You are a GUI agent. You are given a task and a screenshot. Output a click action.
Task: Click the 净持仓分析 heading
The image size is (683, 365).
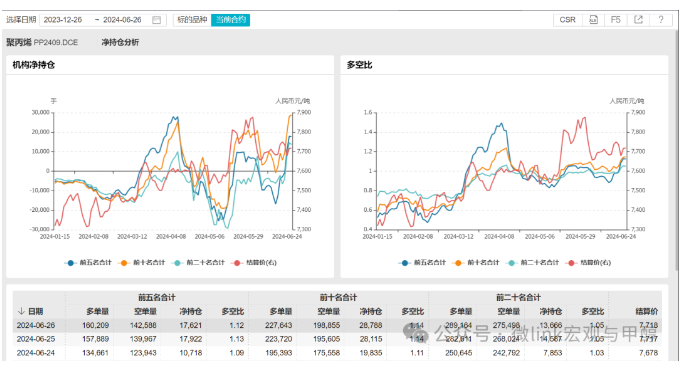(120, 42)
